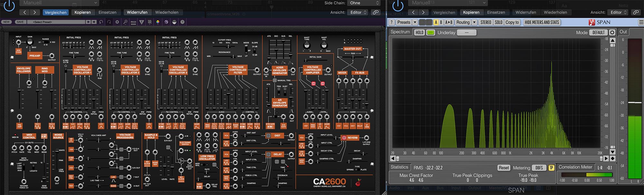Toggle SPAN SOLO button
This screenshot has width=644, height=195.
click(x=498, y=22)
